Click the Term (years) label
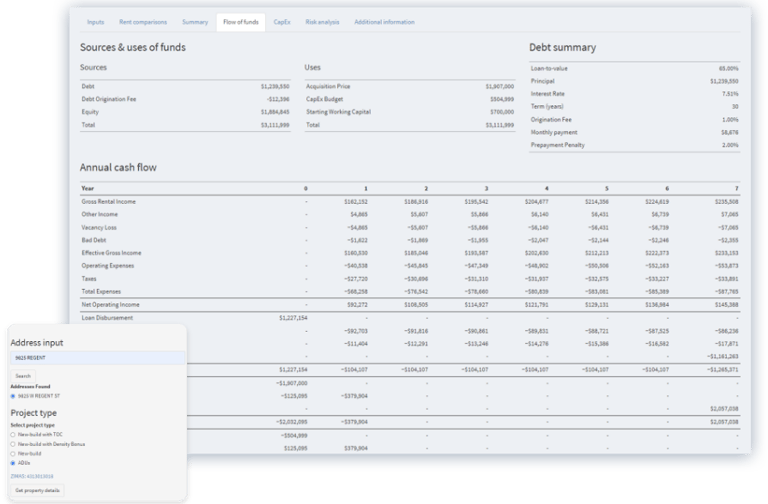Screen dimensions: 768x504 click(x=547, y=107)
